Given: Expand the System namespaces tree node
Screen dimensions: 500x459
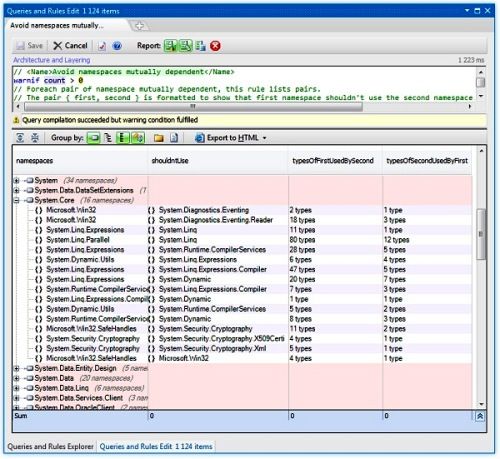Looking at the screenshot, I should [16, 180].
